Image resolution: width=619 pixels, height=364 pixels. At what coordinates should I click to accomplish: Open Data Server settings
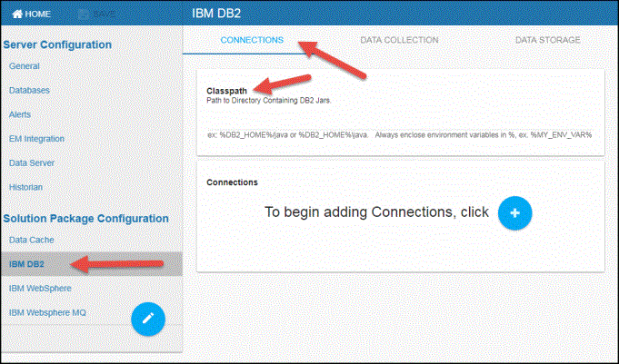[32, 162]
